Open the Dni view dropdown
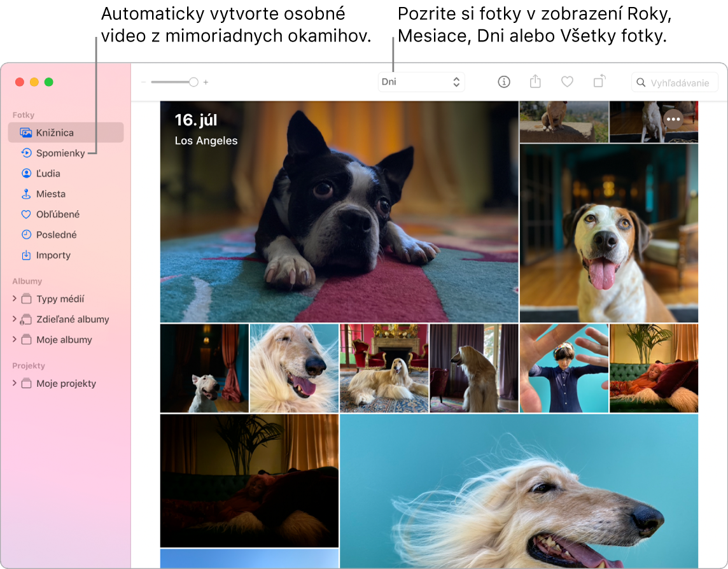Image resolution: width=728 pixels, height=569 pixels. tap(421, 81)
